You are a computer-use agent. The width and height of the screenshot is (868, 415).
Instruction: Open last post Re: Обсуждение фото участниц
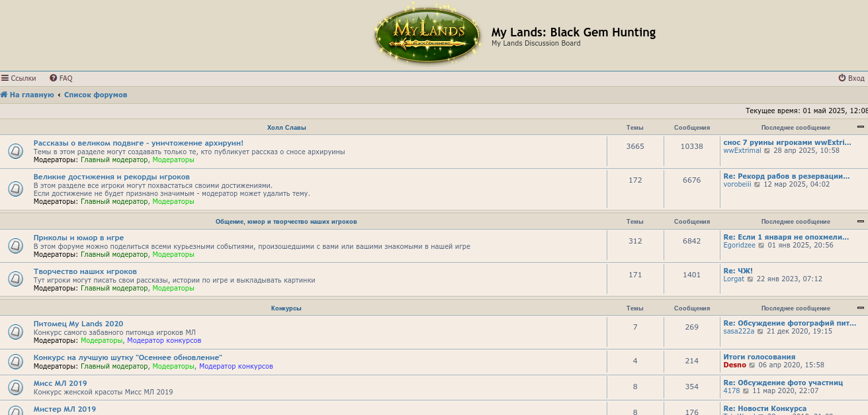[x=783, y=383]
